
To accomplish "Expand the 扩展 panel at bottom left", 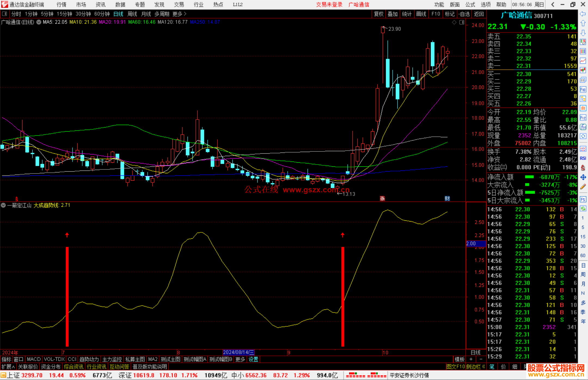I will pyautogui.click(x=8, y=367).
